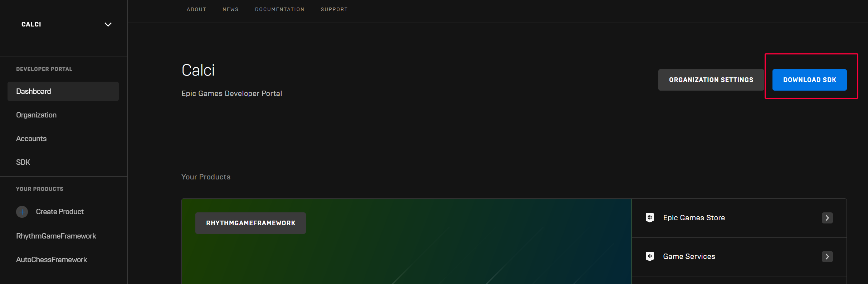
Task: Open Organization in the sidebar
Action: (x=36, y=115)
